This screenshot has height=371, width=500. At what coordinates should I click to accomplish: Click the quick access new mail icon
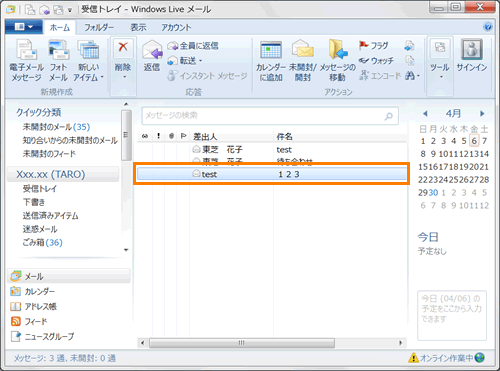tap(30, 9)
